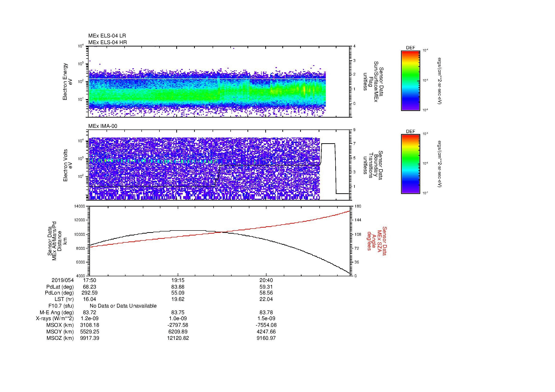The height and width of the screenshot is (392, 555).
Task: Click X-rays value '1.2e-09'
Action: (x=90, y=318)
